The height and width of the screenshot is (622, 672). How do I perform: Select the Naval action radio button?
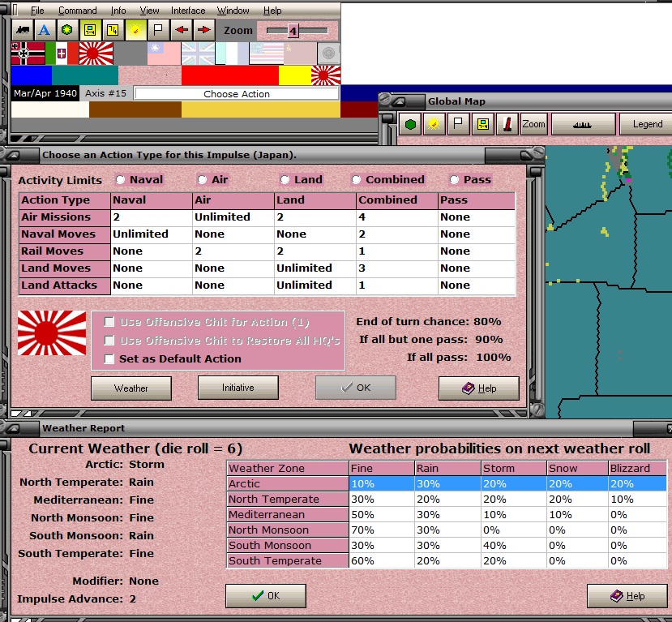coord(121,179)
